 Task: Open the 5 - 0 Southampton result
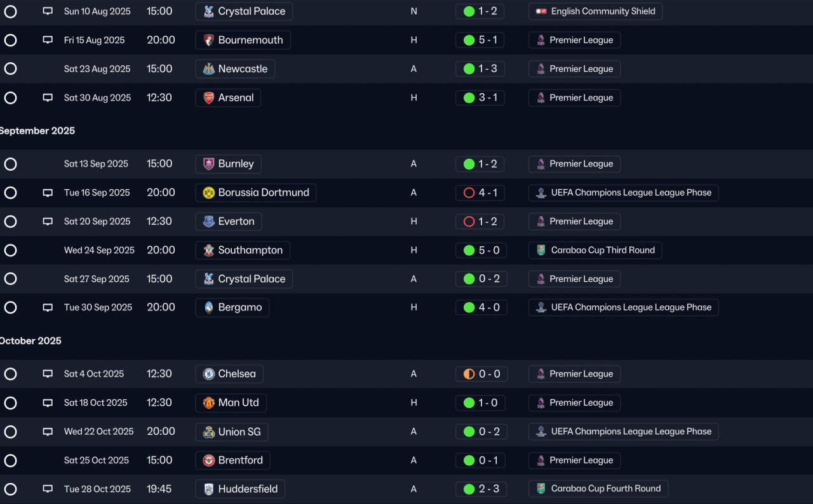[481, 250]
